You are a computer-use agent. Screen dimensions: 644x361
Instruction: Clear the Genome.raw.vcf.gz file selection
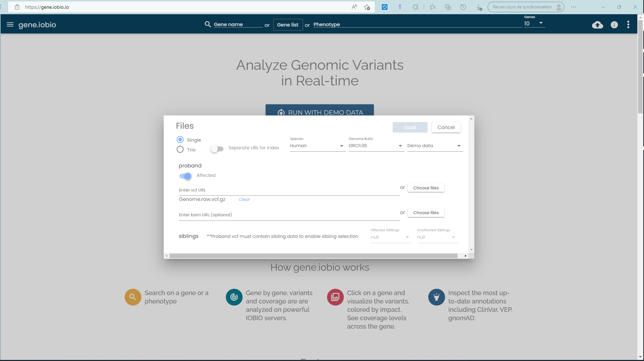244,199
